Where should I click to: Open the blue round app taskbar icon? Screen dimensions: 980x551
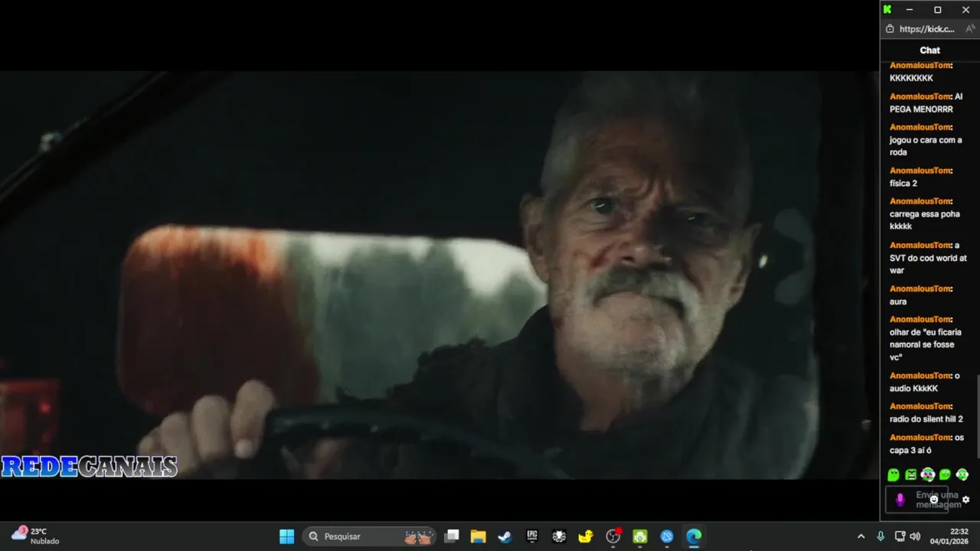pyautogui.click(x=667, y=536)
